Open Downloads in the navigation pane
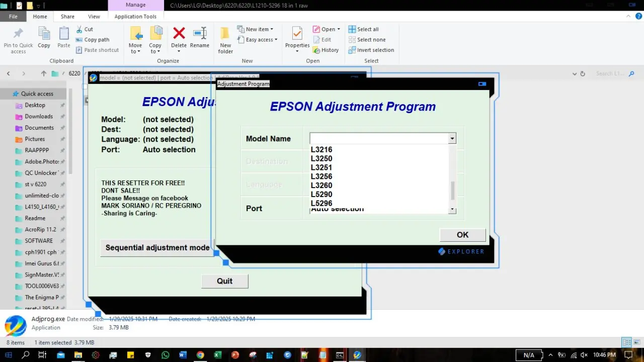644x362 pixels. tap(39, 116)
